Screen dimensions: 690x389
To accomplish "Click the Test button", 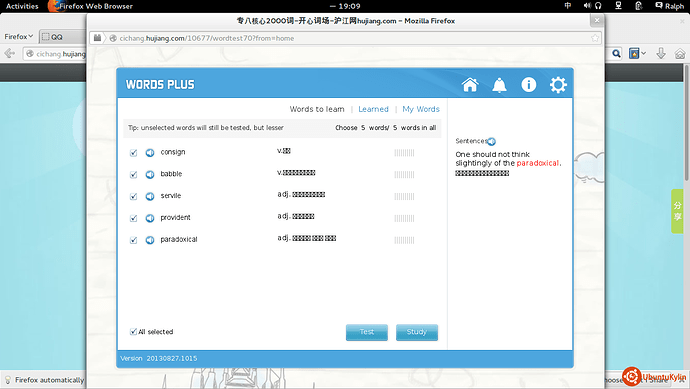I will 367,332.
